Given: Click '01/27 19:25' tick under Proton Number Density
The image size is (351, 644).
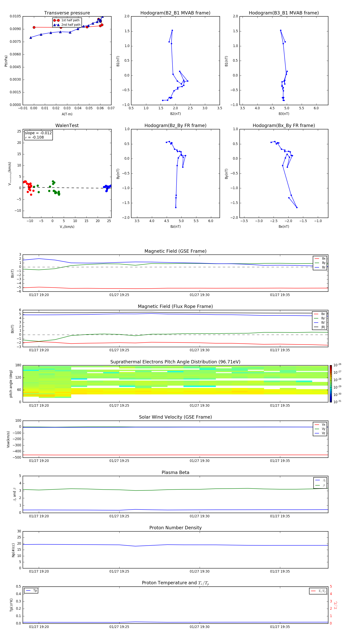Looking at the screenshot, I should [x=119, y=571].
